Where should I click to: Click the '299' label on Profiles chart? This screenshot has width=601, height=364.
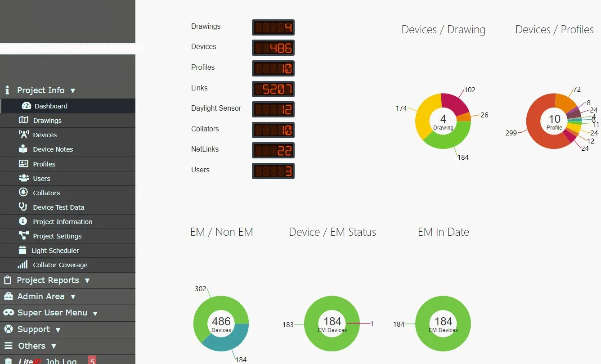click(511, 133)
